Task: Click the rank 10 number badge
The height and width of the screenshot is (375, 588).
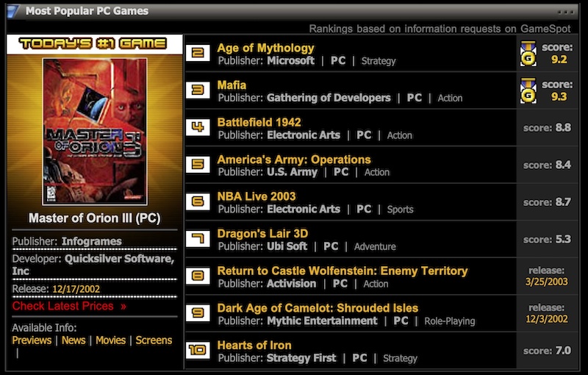Action: tap(198, 350)
